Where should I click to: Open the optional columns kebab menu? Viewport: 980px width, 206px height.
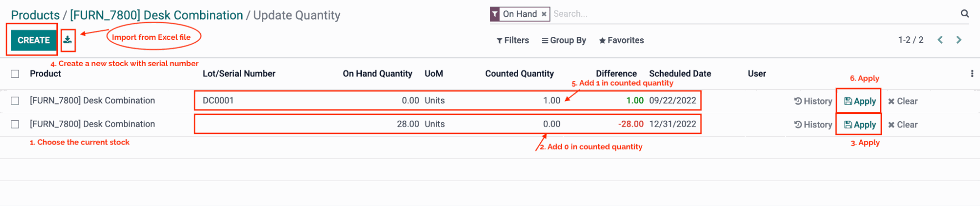click(972, 74)
